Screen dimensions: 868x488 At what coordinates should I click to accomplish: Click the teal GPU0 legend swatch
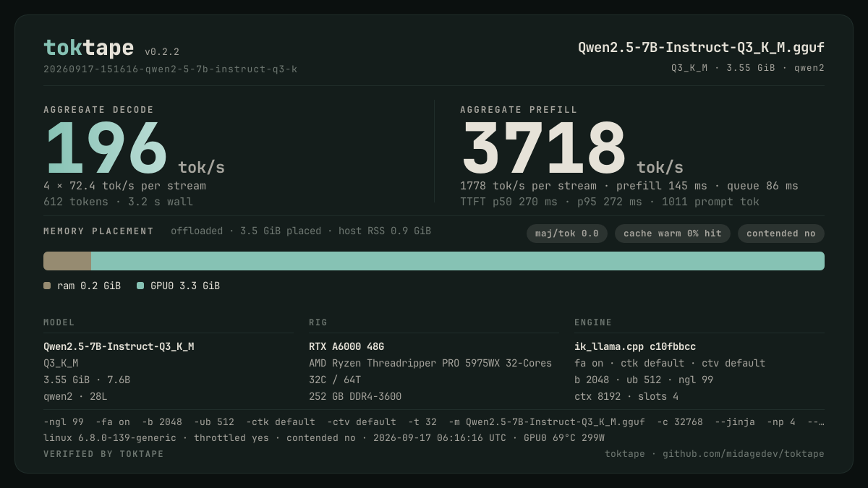[140, 286]
